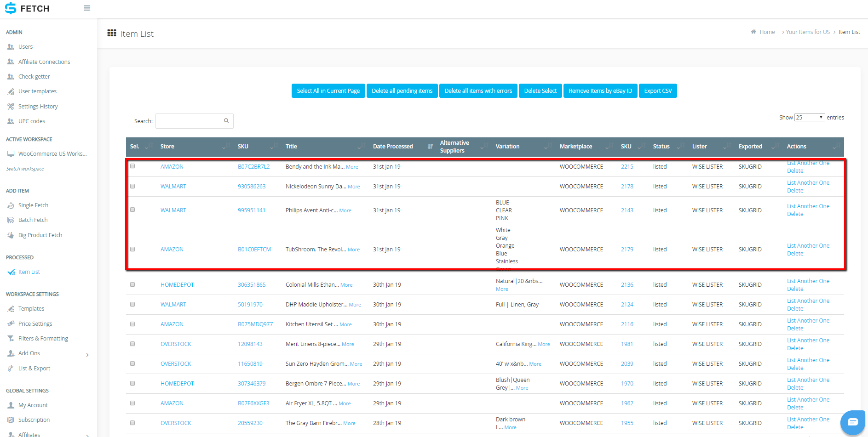
Task: Select the Sun Zero Hayden row checkbox
Action: [132, 363]
